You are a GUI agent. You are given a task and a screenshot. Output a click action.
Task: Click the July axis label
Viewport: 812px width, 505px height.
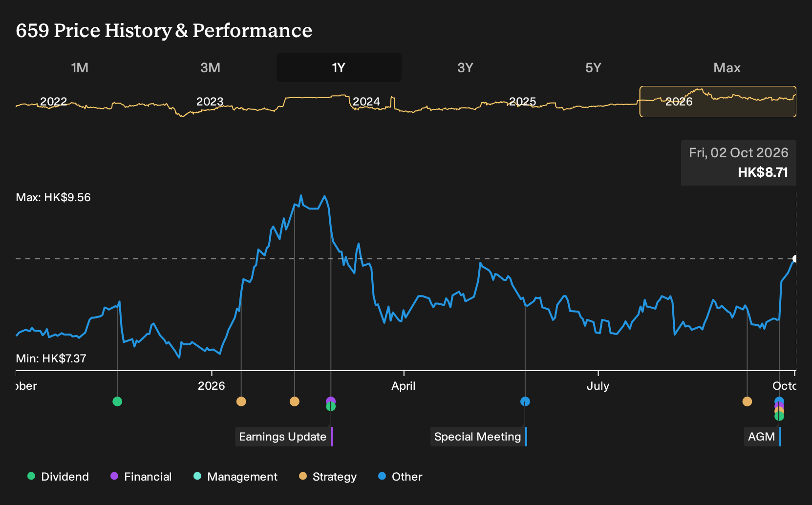[x=598, y=386]
